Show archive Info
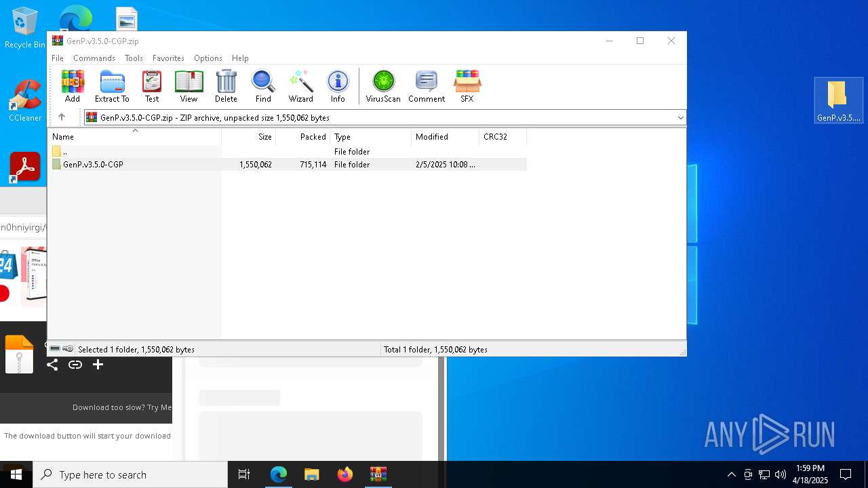 coord(338,86)
